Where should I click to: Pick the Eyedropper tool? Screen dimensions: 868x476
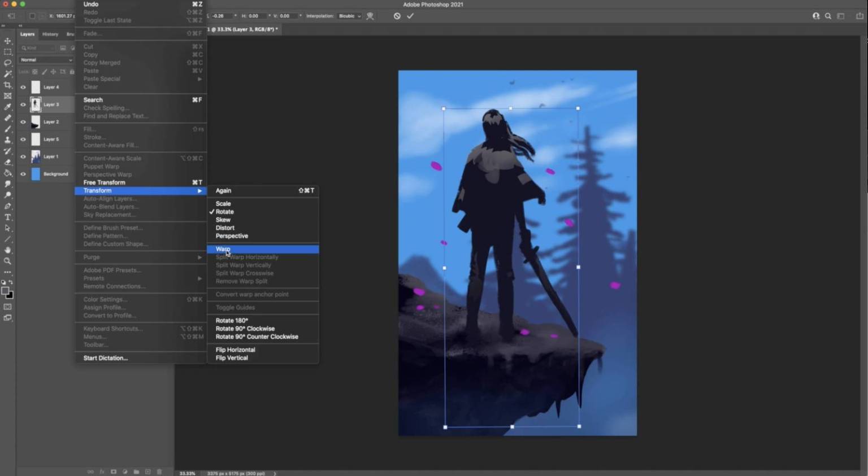[x=8, y=107]
